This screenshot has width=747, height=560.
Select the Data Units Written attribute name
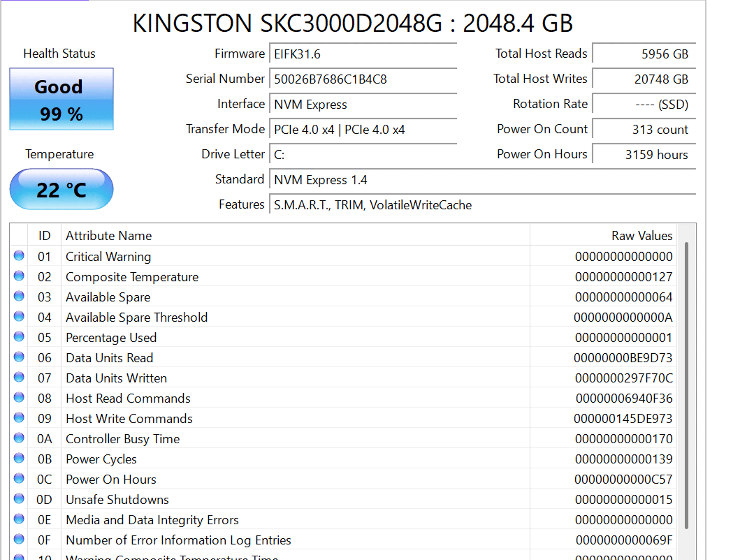click(116, 378)
